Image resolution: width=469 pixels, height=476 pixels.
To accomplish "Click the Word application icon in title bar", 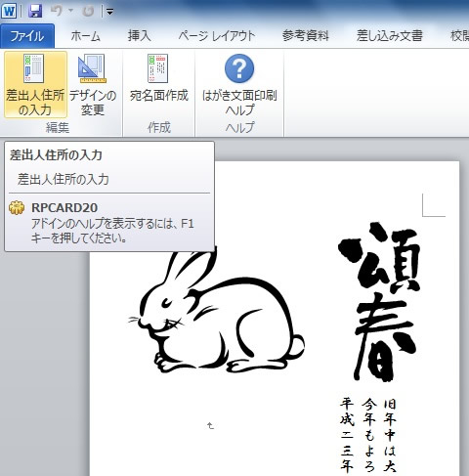I will (9, 11).
